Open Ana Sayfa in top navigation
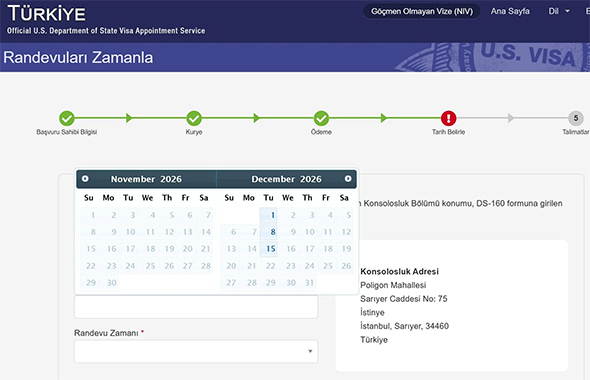590x380 pixels. click(510, 11)
